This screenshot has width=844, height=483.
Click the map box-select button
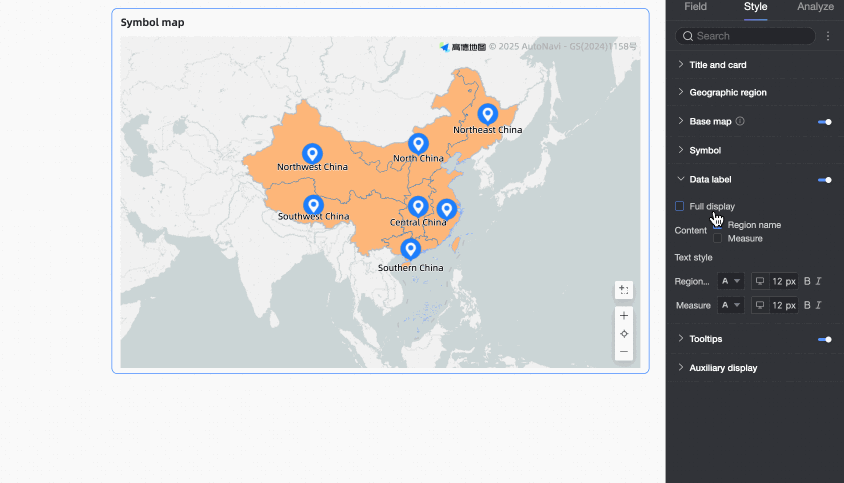(624, 290)
